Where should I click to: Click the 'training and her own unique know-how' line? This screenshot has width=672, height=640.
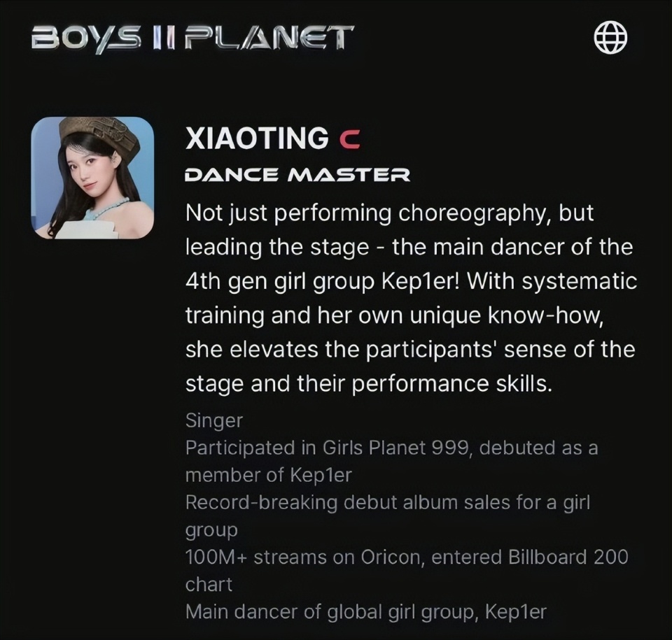pos(395,315)
